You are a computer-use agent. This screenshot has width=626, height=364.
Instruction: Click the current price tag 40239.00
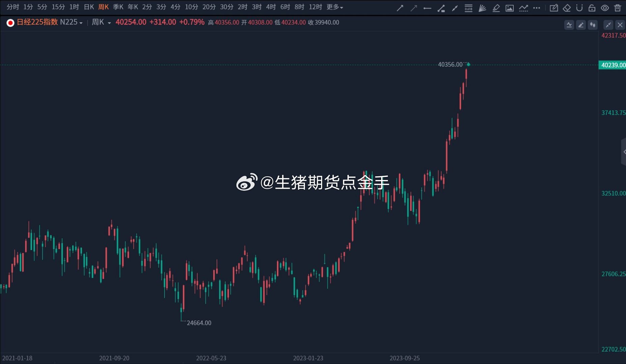click(x=613, y=65)
